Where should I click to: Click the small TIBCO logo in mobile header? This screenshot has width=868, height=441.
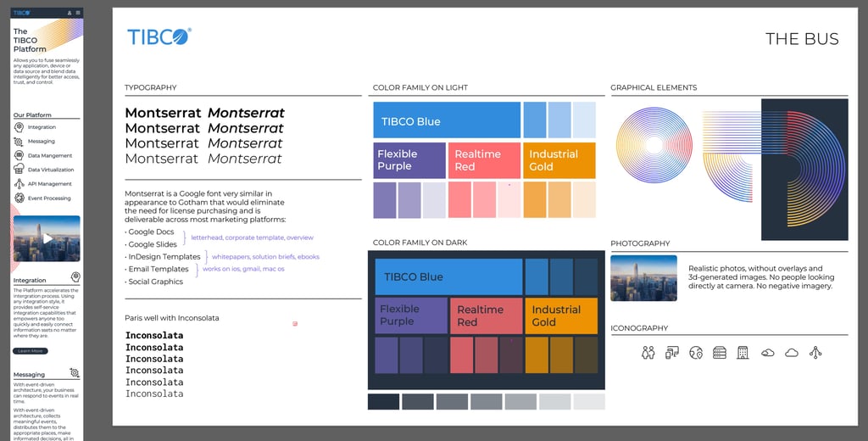(21, 12)
